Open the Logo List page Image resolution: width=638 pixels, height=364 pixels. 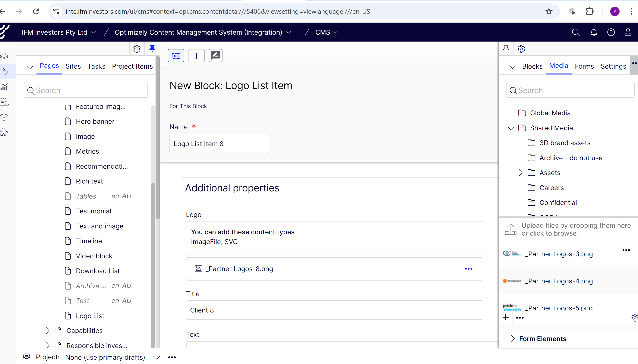pyautogui.click(x=90, y=316)
